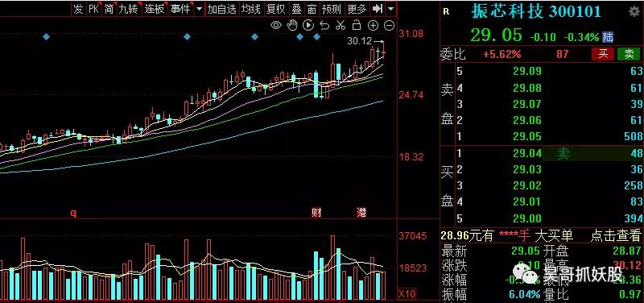Select the scissors cut tool
The height and width of the screenshot is (303, 644).
click(x=340, y=26)
